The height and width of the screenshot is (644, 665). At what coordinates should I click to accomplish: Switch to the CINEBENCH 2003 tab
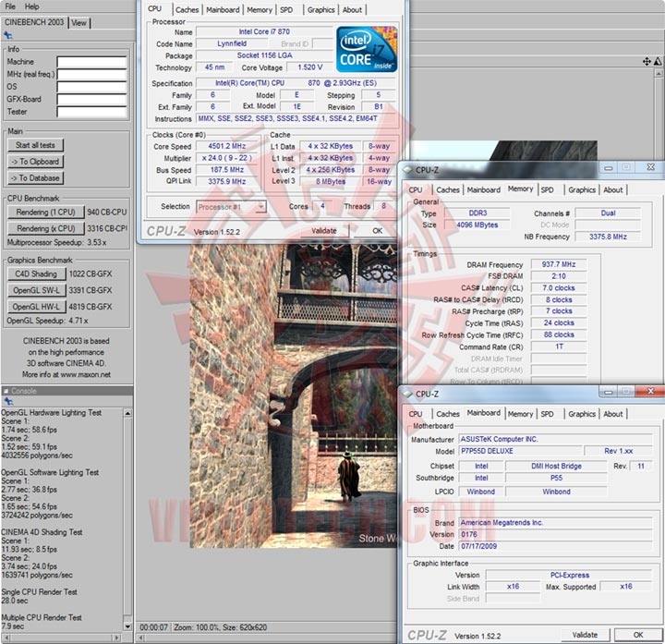click(x=34, y=22)
